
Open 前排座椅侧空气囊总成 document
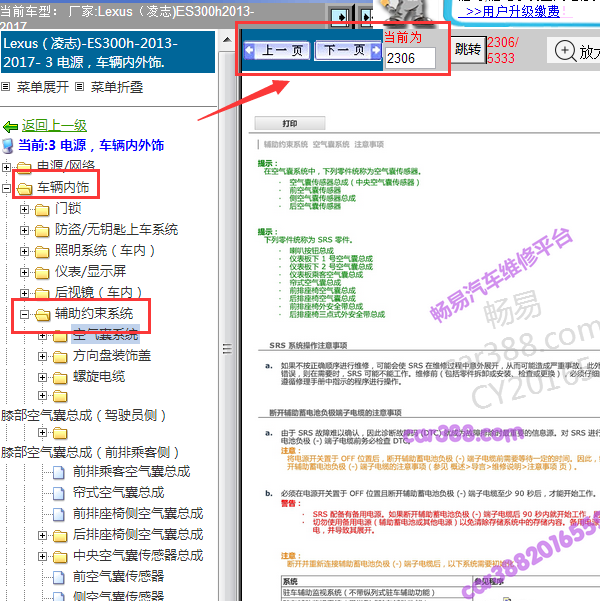point(138,514)
